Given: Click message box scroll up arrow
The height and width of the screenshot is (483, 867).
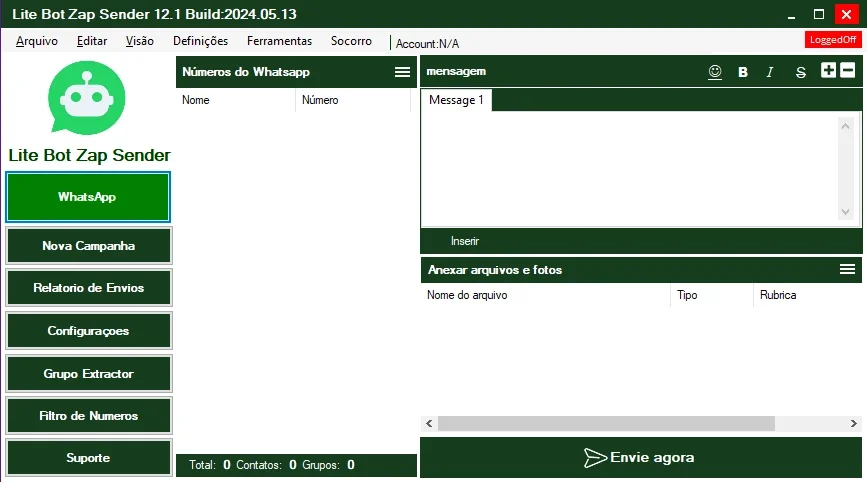Looking at the screenshot, I should coord(845,127).
